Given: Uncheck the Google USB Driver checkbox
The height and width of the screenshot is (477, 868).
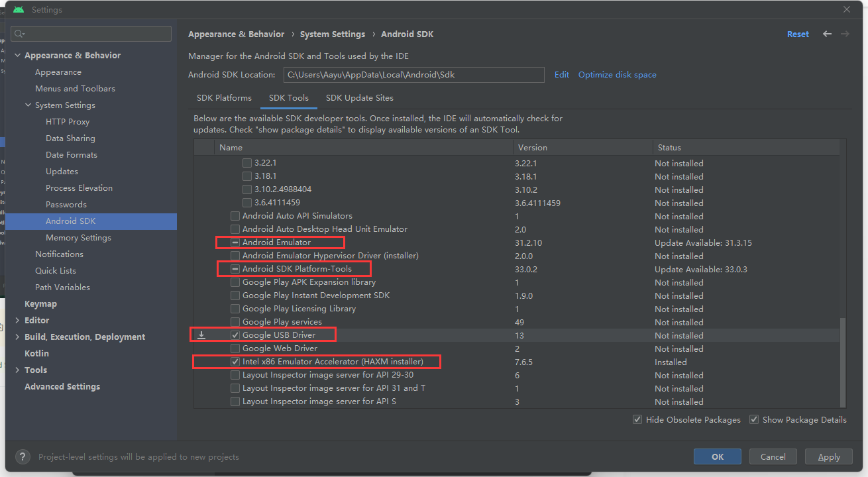Looking at the screenshot, I should click(235, 335).
